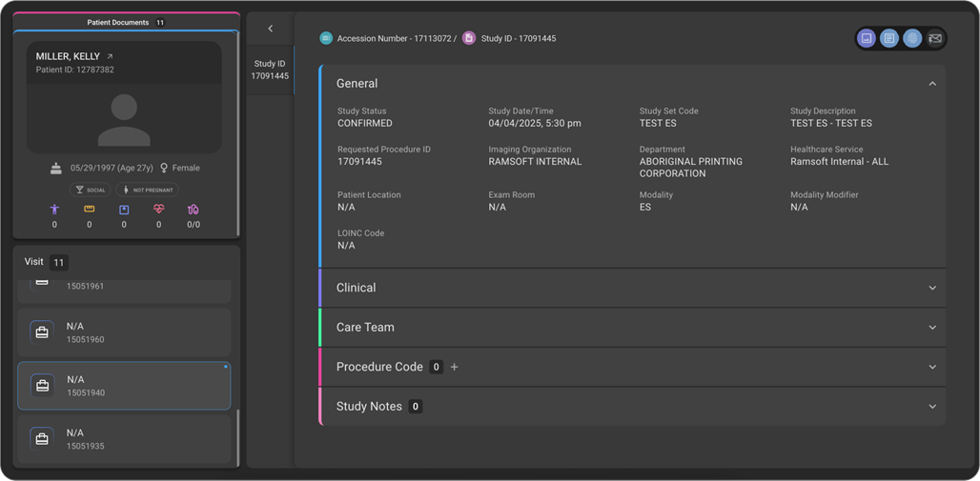Click the back chevron above Study ID tab

(271, 29)
